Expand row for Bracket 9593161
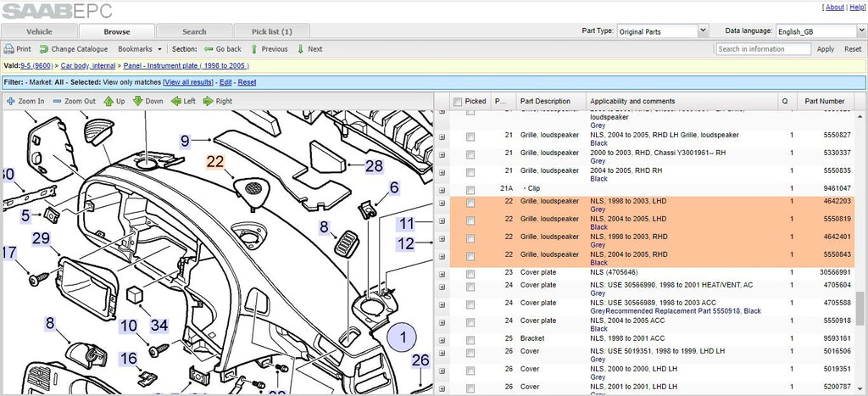 click(442, 339)
